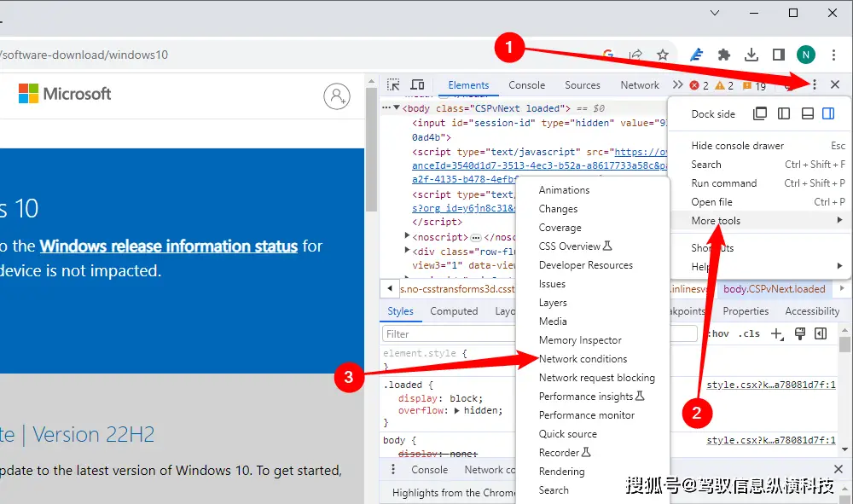This screenshot has height=504, width=853.
Task: Click the red error count badge
Action: 699,85
